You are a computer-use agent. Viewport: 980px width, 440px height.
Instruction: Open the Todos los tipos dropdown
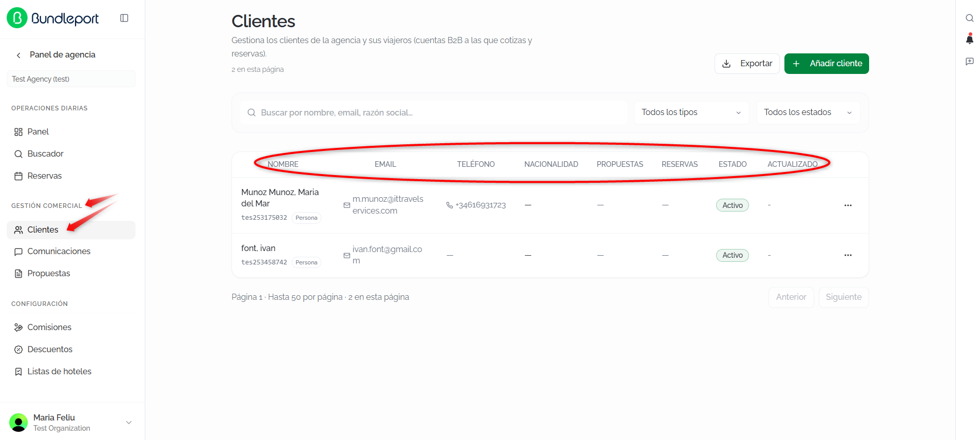pyautogui.click(x=691, y=112)
